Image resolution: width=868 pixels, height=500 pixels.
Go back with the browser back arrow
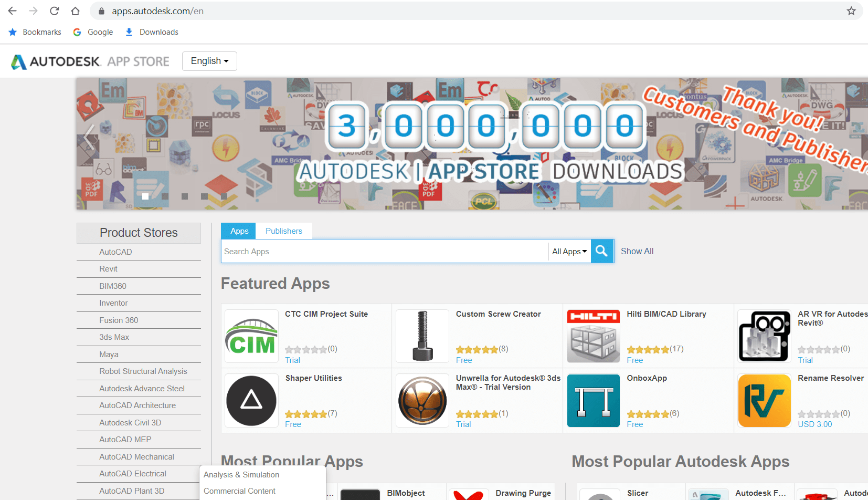[x=13, y=11]
